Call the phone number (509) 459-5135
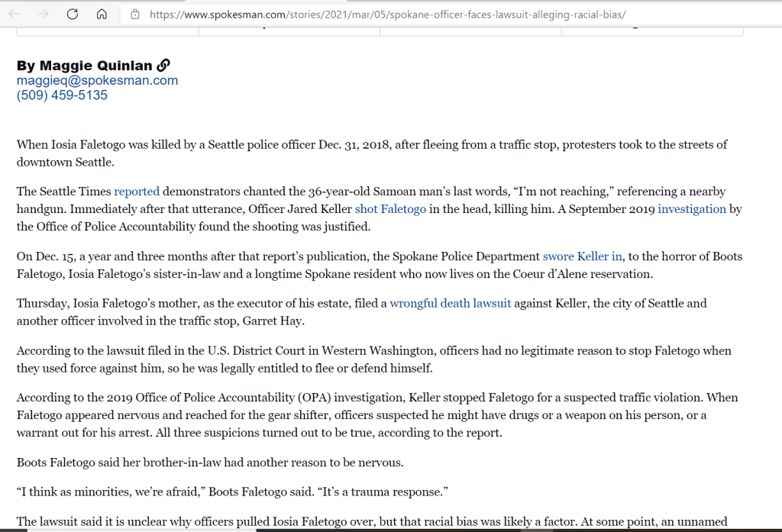Screen dimensions: 782x532 (62, 95)
